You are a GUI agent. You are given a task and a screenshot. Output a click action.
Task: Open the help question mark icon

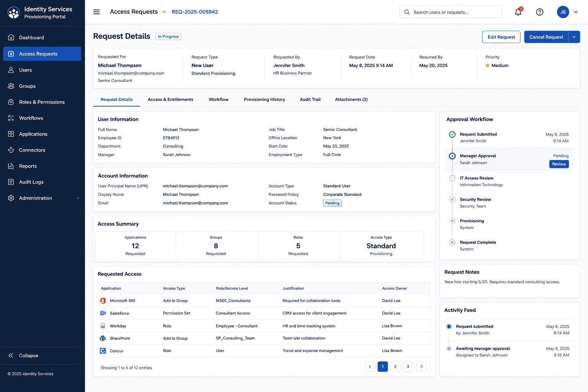coord(540,12)
